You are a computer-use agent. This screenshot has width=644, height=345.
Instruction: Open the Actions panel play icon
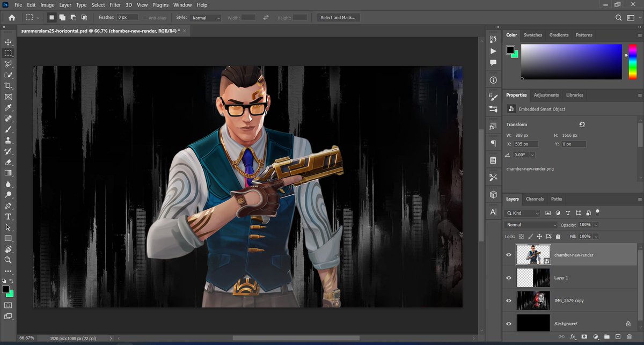click(x=493, y=50)
